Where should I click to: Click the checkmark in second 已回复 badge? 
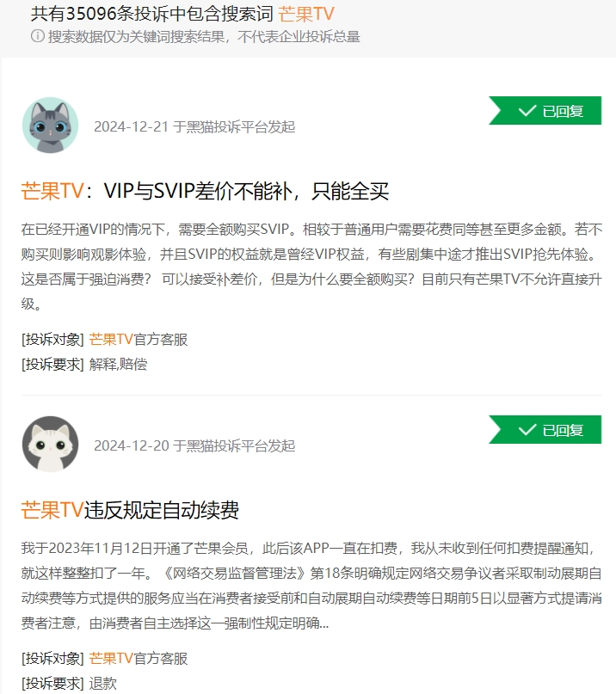527,429
